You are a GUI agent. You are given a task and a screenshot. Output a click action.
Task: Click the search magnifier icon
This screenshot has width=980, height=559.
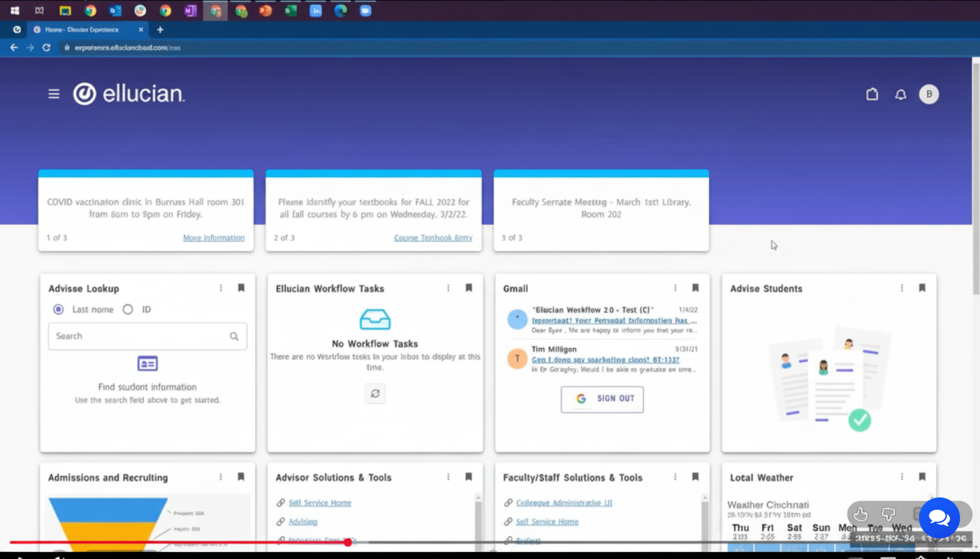[x=234, y=336]
